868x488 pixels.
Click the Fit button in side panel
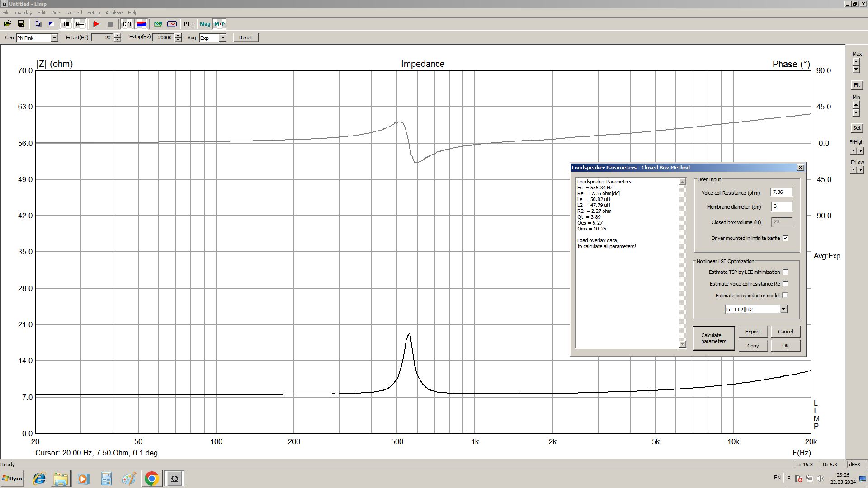857,85
